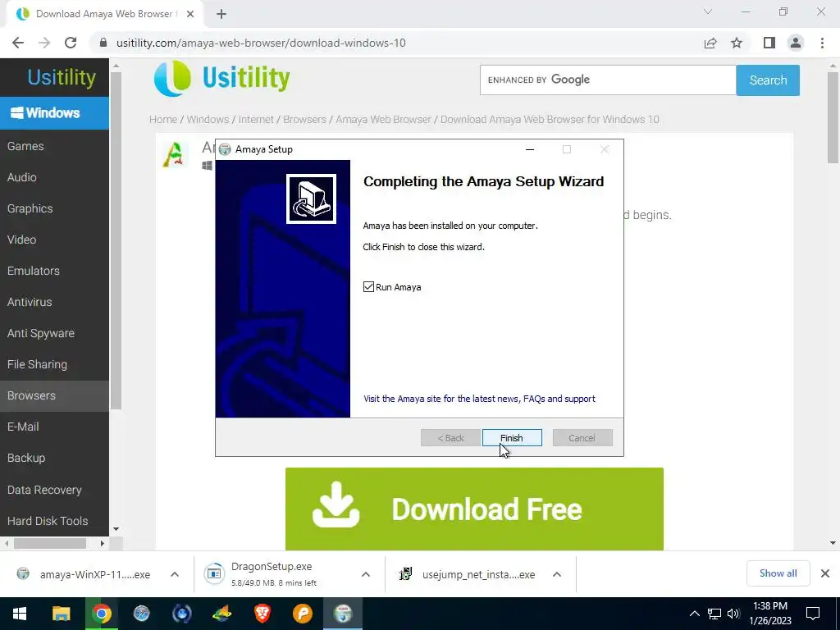
Task: Bookmark this page with the star icon
Action: [x=737, y=43]
